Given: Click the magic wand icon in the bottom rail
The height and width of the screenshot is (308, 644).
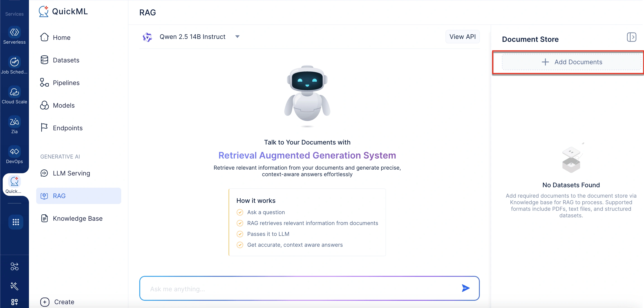Looking at the screenshot, I should point(14,286).
